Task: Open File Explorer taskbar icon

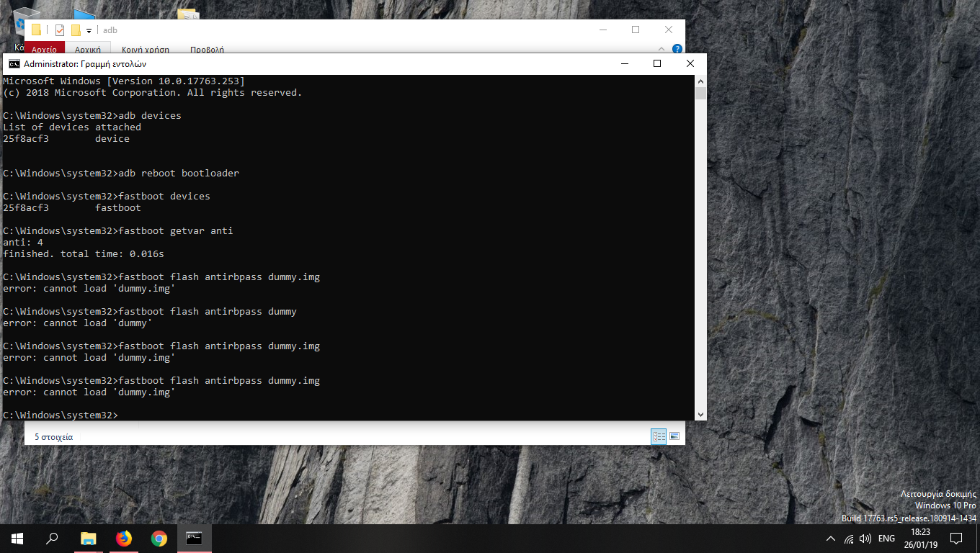Action: (x=89, y=539)
